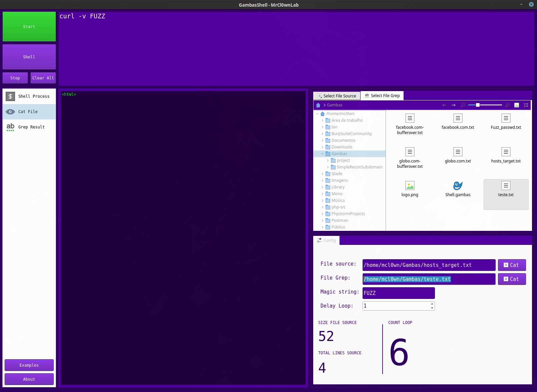Select facebook.com-bufferover.txt file icon
This screenshot has width=537, height=392.
[x=410, y=118]
